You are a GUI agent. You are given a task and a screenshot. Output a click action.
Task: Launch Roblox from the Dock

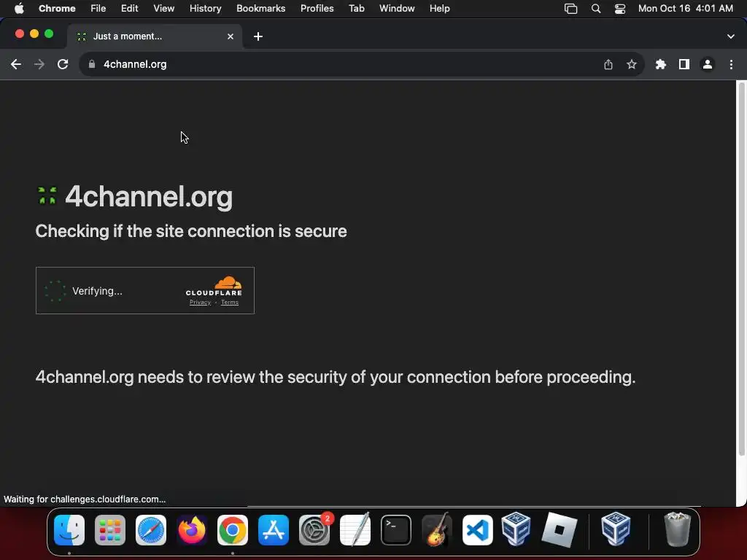[x=560, y=530]
